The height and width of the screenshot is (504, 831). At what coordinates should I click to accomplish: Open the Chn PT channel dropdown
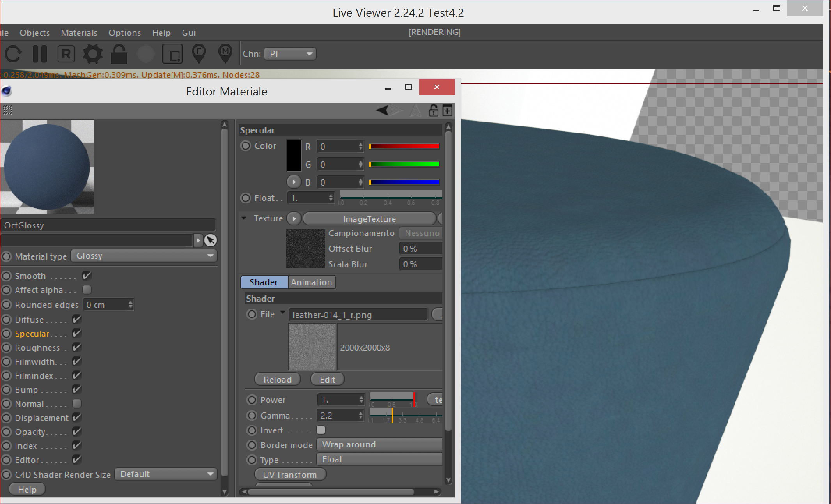(x=290, y=54)
